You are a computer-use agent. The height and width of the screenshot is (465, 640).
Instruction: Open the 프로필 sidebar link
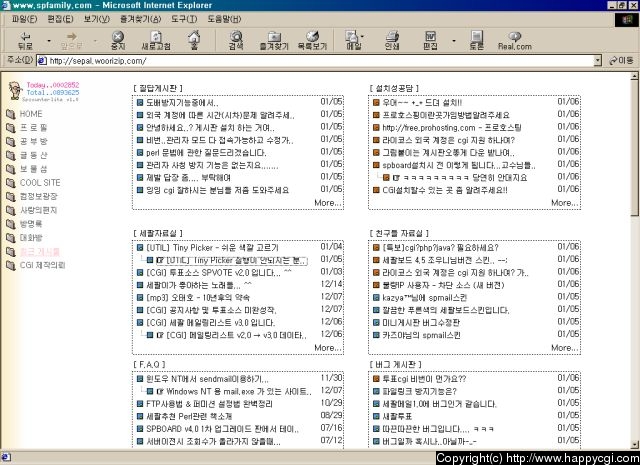33,128
